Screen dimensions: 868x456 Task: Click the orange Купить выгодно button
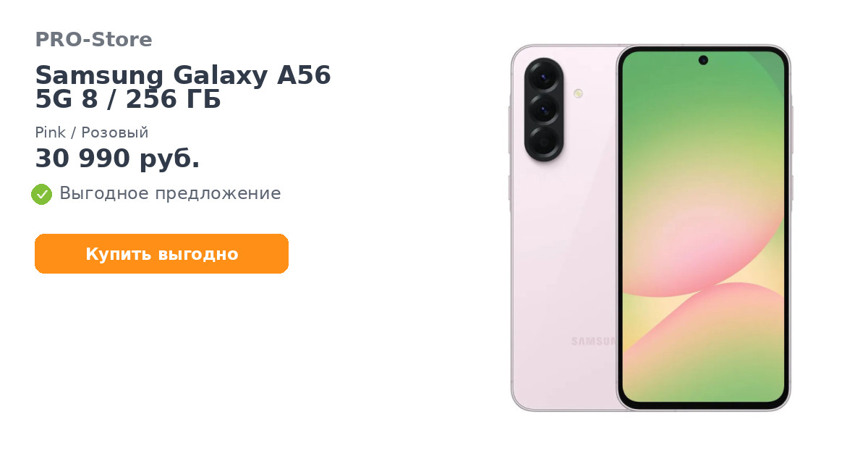162,254
